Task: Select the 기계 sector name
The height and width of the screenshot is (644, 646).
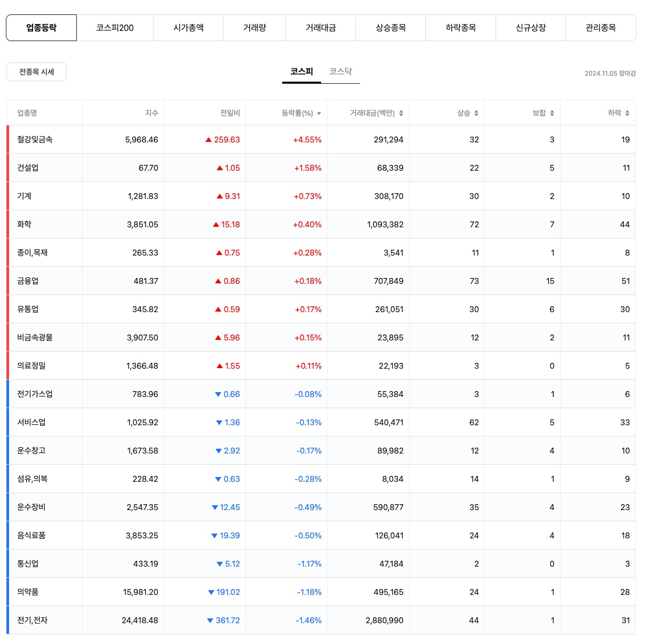Action: pos(24,196)
